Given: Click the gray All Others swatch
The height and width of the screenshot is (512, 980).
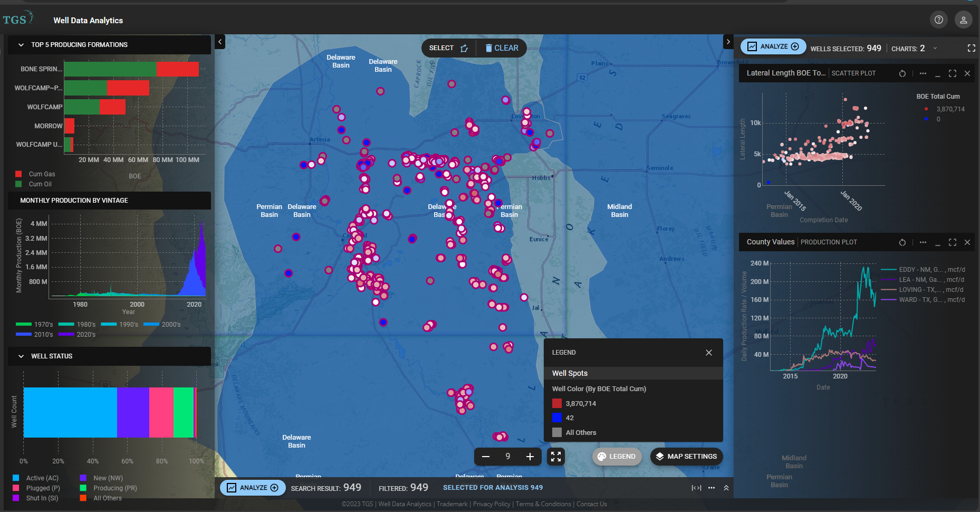Looking at the screenshot, I should pos(557,432).
